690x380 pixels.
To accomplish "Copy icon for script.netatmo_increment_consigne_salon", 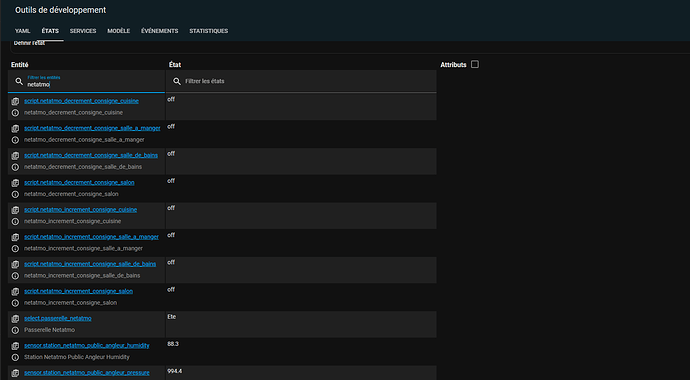I will pos(15,292).
